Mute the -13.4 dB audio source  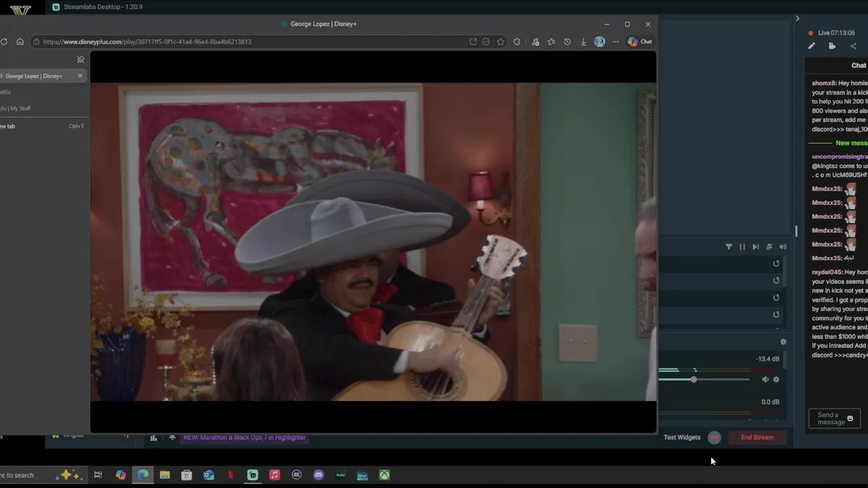(x=765, y=380)
